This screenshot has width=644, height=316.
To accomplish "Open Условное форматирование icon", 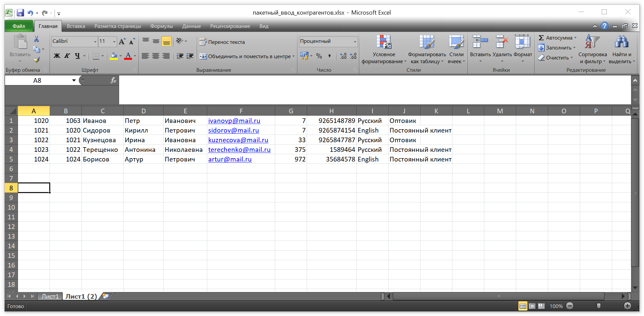I will click(384, 42).
